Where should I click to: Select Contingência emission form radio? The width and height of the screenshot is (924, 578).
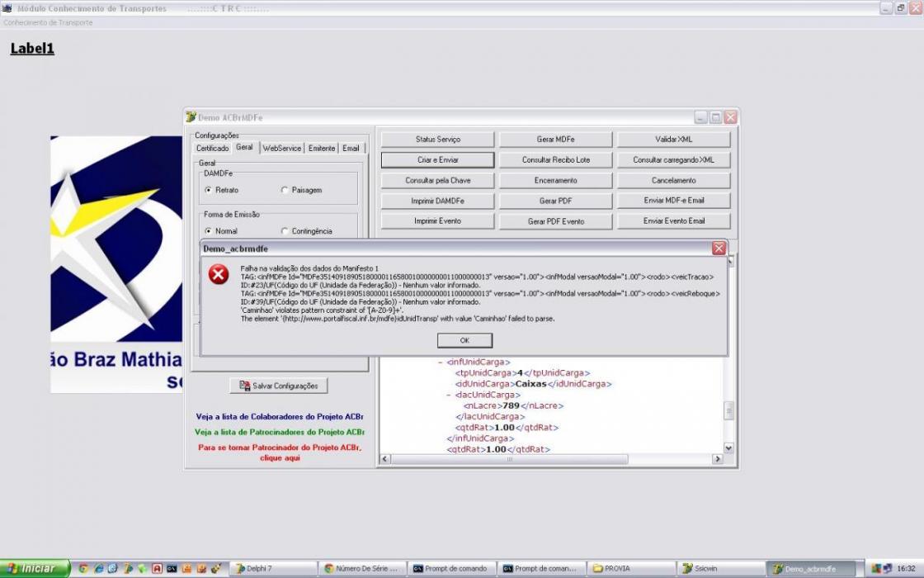[x=285, y=231]
